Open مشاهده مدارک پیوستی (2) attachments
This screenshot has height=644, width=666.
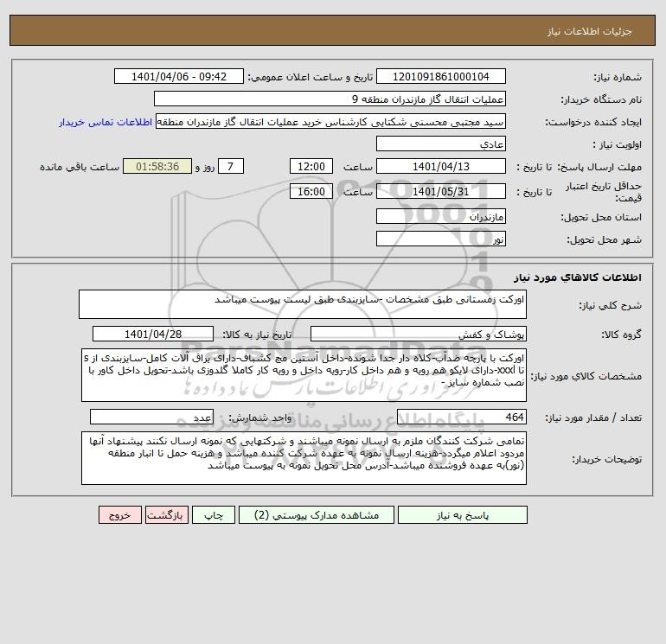pyautogui.click(x=317, y=515)
